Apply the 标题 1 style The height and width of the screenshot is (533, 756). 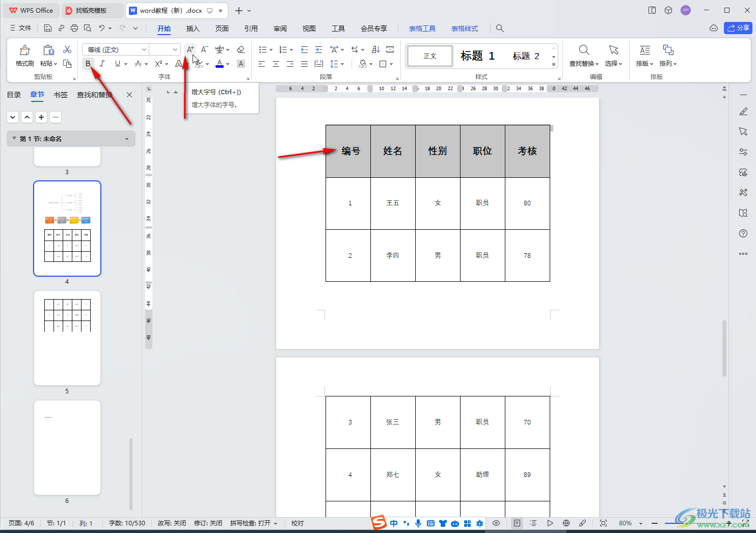pyautogui.click(x=477, y=56)
